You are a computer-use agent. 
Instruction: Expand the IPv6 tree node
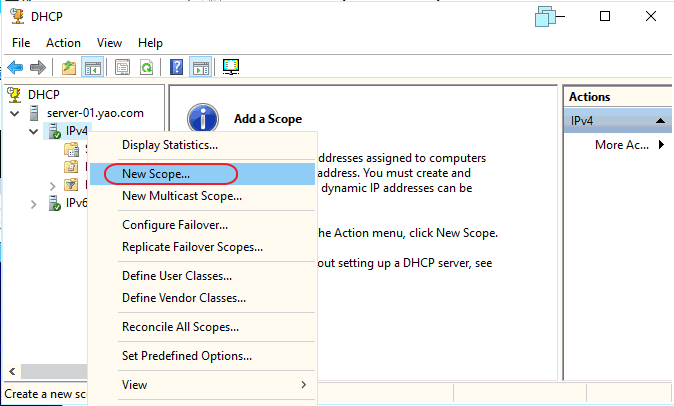35,204
